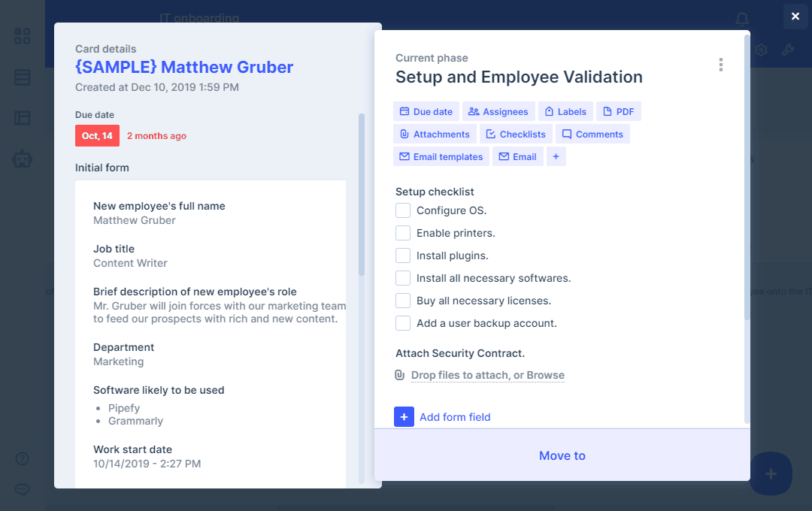Click the blue plus icon beside Add form field
The image size is (812, 511).
(x=404, y=416)
